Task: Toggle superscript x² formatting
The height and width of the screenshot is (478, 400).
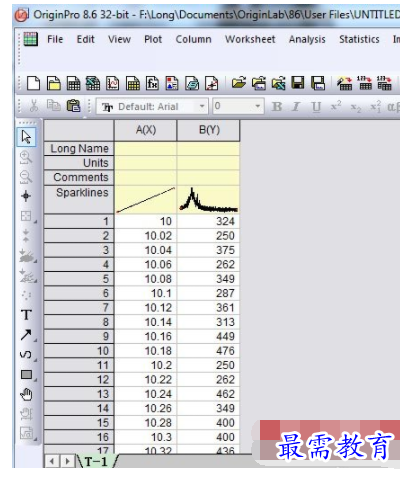Action: pos(336,106)
